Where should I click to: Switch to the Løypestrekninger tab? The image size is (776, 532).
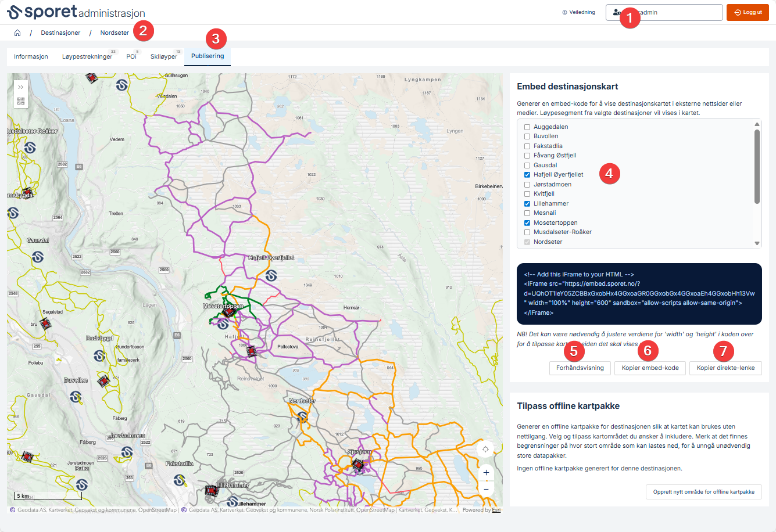pos(87,57)
